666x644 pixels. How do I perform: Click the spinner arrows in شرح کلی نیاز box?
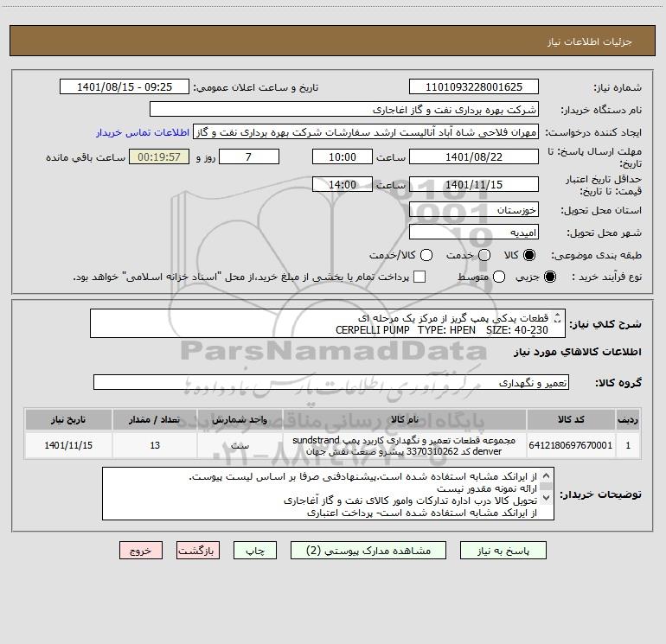tap(558, 317)
